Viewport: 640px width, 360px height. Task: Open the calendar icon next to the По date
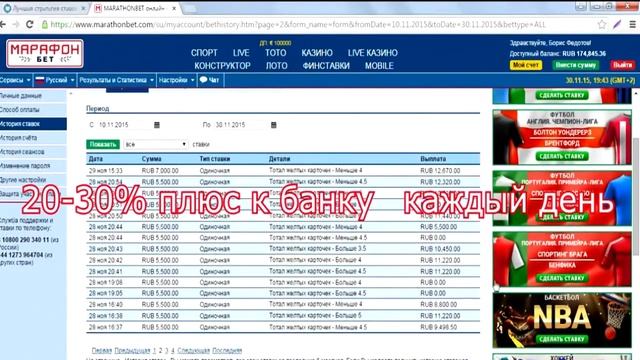pos(273,125)
